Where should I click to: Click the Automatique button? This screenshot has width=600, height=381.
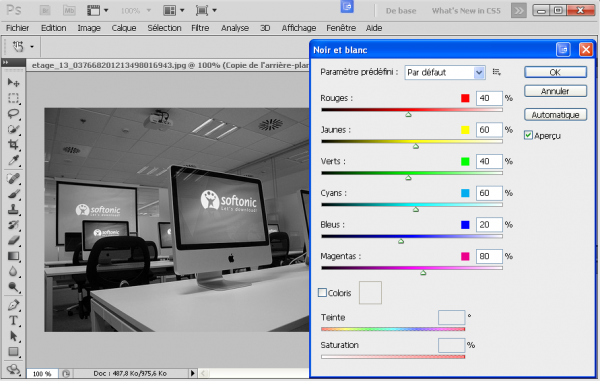pos(555,115)
